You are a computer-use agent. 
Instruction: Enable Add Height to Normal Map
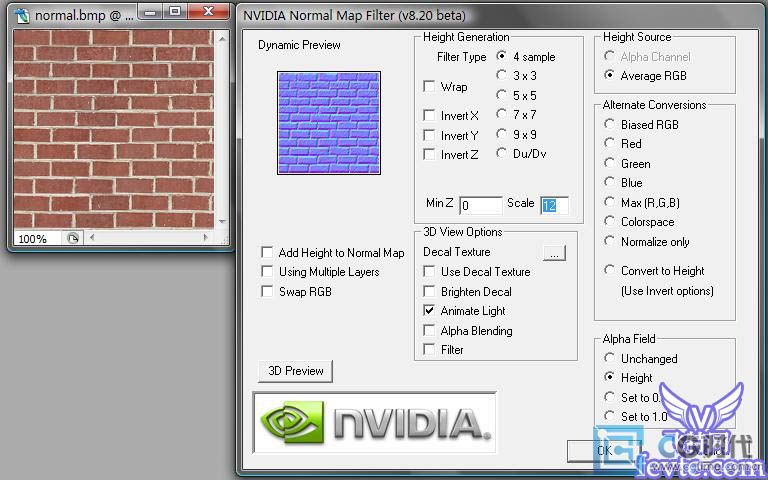pyautogui.click(x=267, y=252)
